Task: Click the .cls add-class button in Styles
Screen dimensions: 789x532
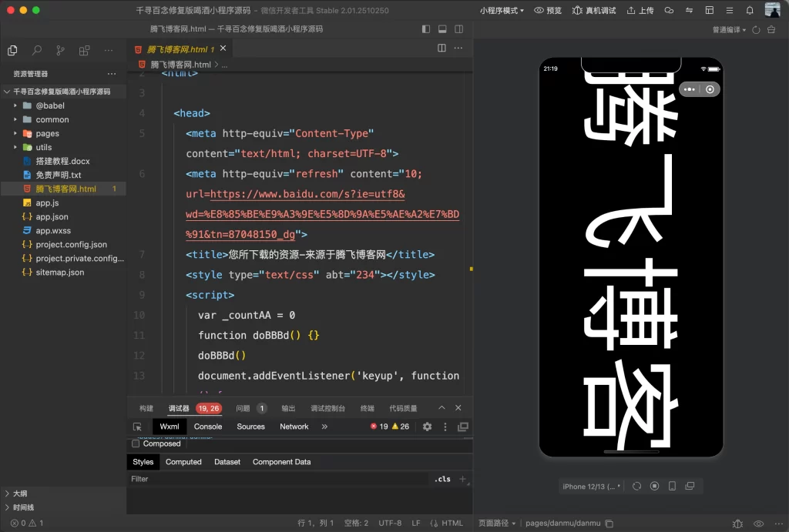Action: point(442,478)
